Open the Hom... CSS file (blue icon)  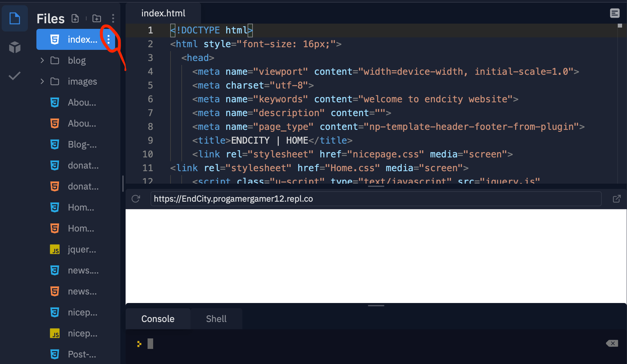pos(75,207)
